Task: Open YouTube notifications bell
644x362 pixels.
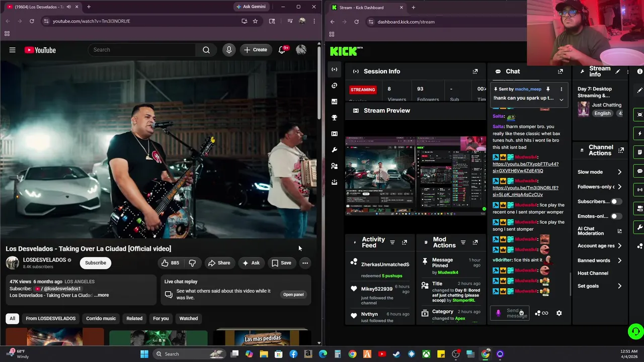Action: [282, 50]
